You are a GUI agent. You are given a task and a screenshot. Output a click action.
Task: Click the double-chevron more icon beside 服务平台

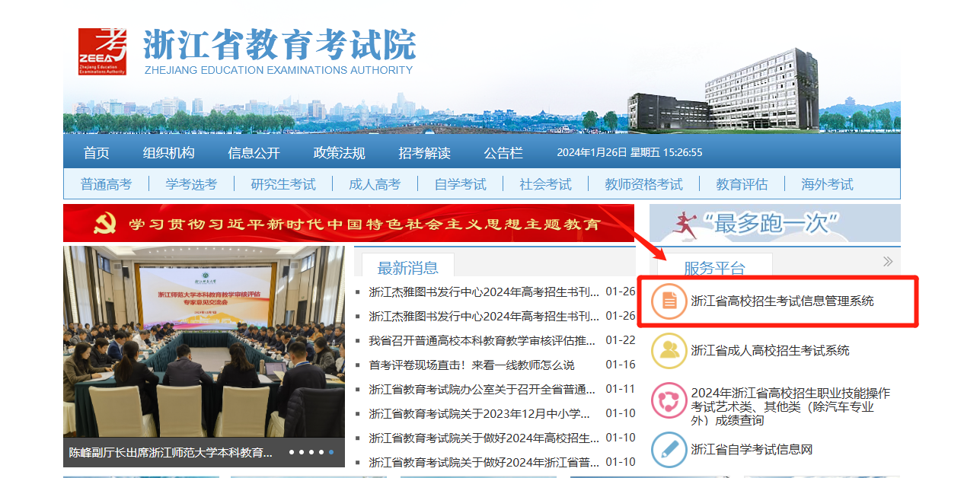click(x=887, y=262)
